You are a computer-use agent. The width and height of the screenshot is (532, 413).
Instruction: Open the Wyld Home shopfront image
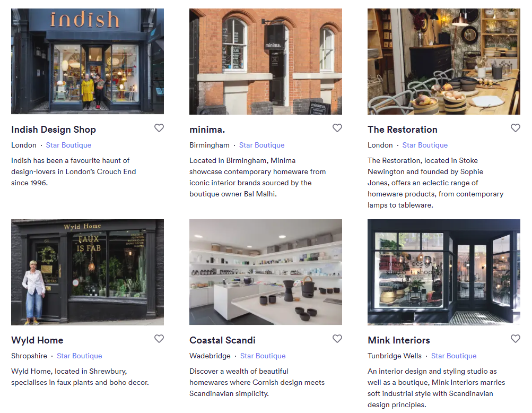click(x=88, y=272)
